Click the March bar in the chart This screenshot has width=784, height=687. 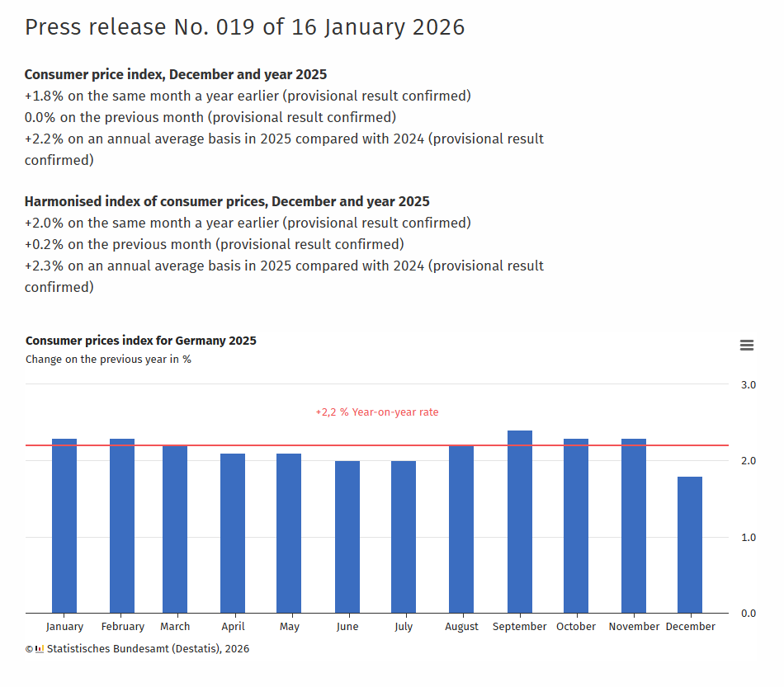[175, 532]
